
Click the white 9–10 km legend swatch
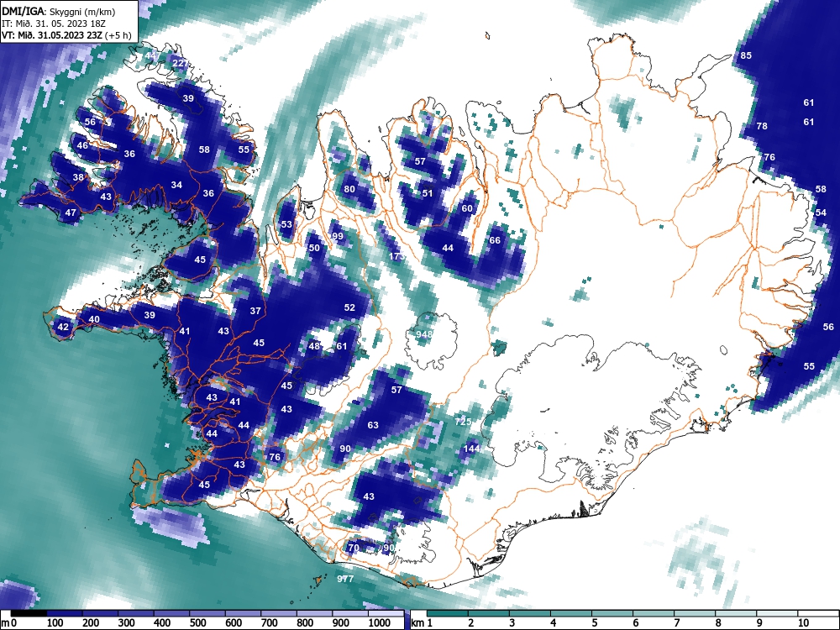click(x=777, y=613)
